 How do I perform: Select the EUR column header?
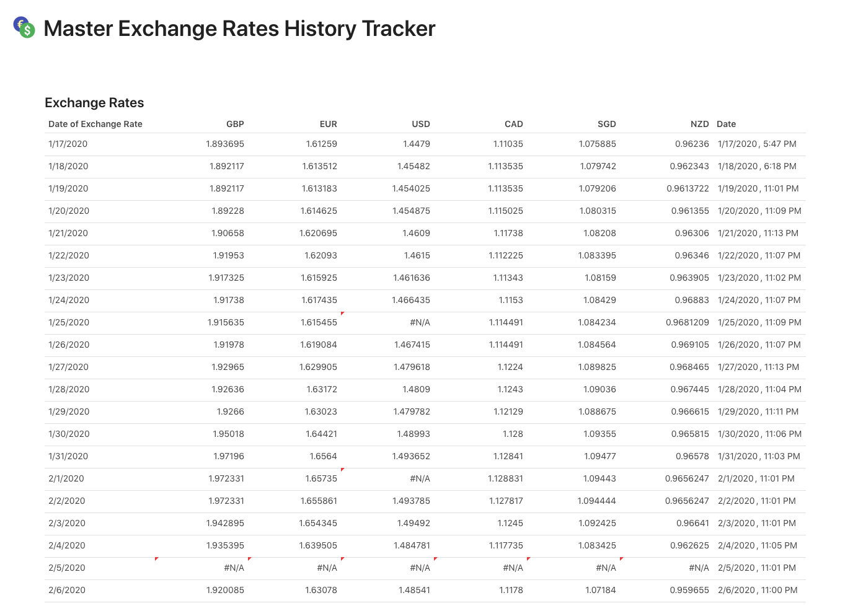point(329,124)
